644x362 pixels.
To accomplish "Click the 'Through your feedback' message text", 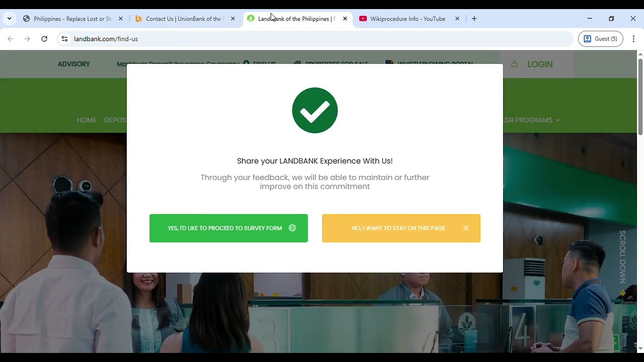I will pyautogui.click(x=315, y=182).
